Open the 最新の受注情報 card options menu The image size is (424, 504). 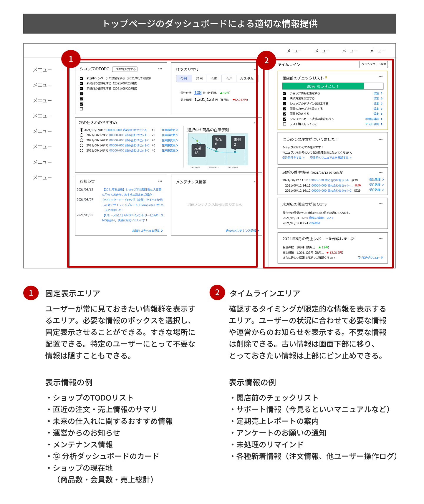click(380, 173)
